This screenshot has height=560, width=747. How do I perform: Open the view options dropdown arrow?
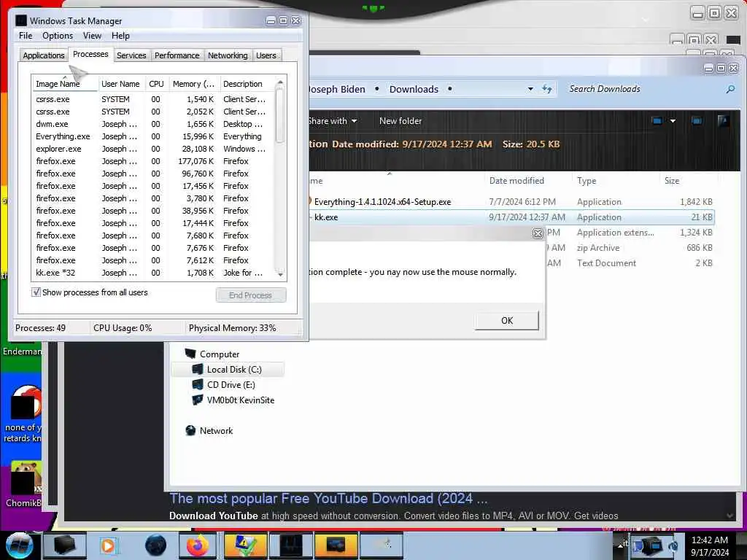coord(673,121)
